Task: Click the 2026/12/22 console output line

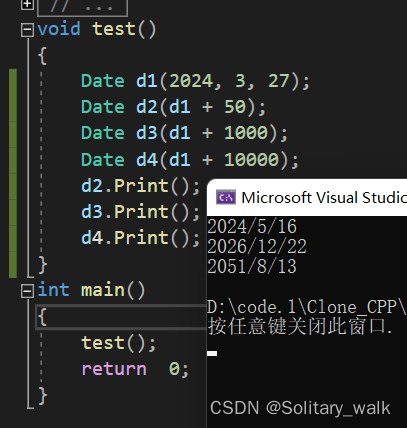Action: click(257, 246)
